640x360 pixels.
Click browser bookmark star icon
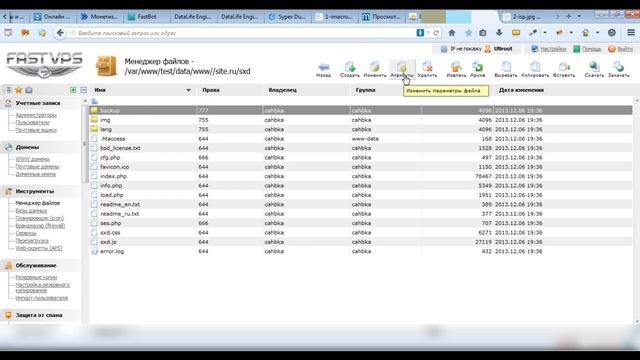[x=469, y=33]
